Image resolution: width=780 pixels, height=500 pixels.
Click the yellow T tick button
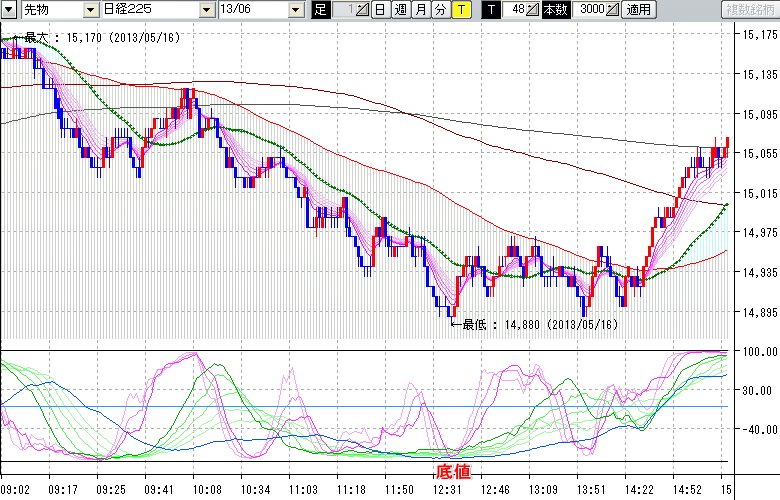460,10
